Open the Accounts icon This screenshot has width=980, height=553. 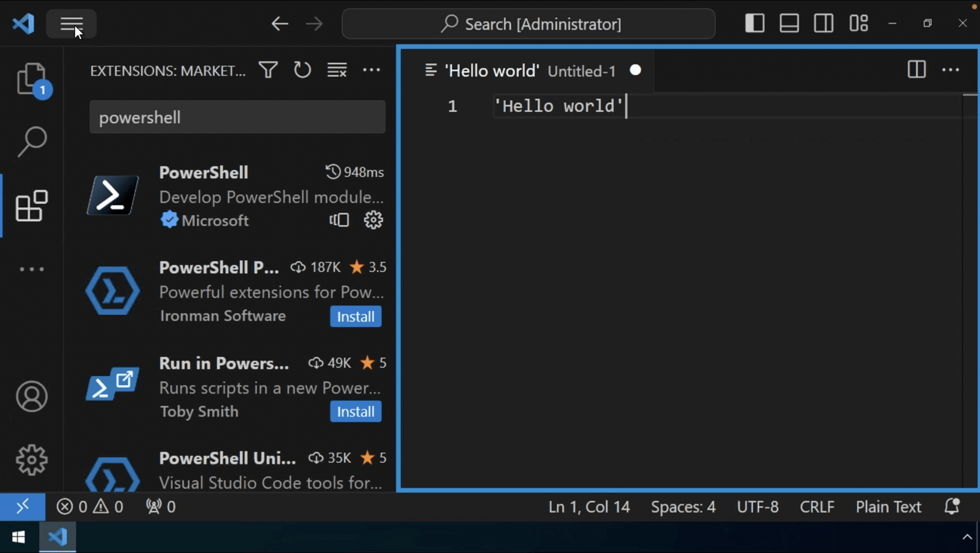(x=32, y=396)
